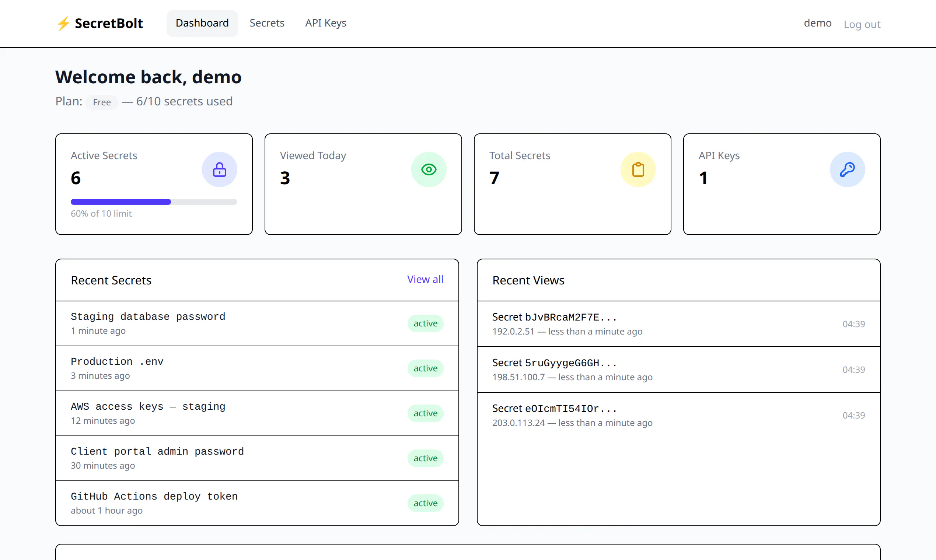
Task: Select the Secret eOIcmTI54IOr view entry
Action: [x=679, y=415]
